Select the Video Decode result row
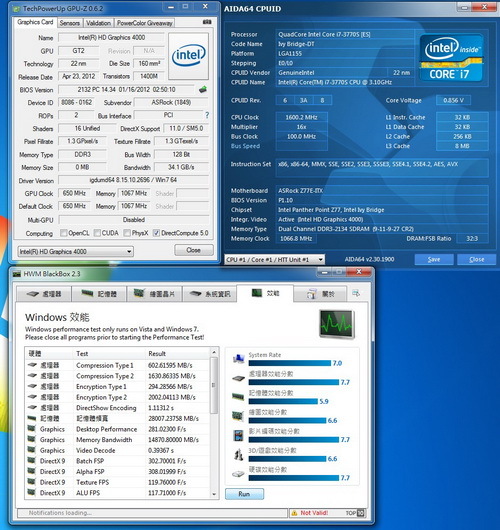Image resolution: width=500 pixels, height=530 pixels. [x=118, y=451]
